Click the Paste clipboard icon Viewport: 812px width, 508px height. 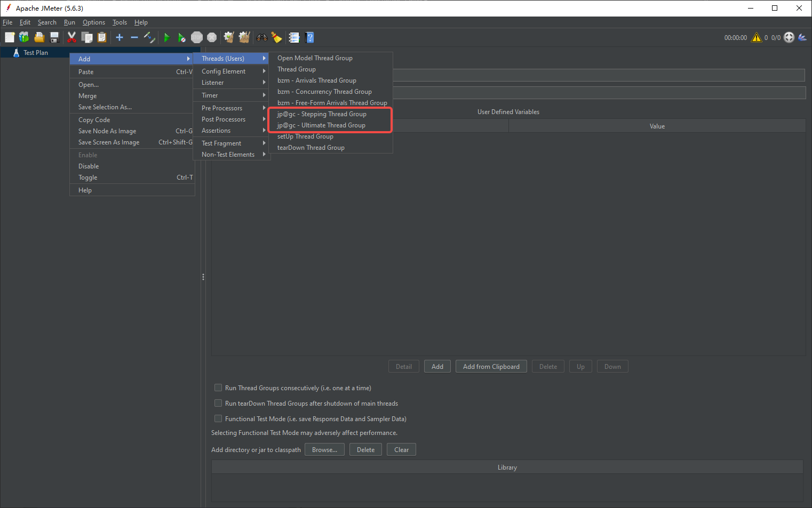tap(102, 37)
